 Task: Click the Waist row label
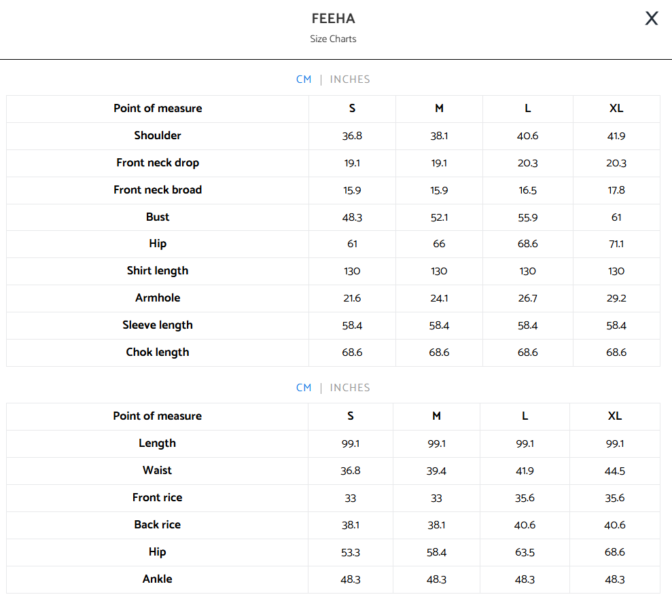pyautogui.click(x=157, y=471)
